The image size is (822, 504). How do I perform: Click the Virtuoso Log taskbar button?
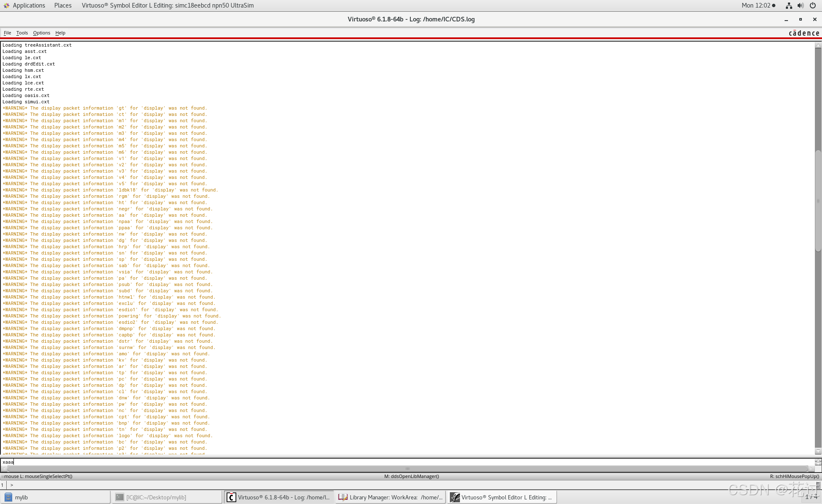coord(279,497)
